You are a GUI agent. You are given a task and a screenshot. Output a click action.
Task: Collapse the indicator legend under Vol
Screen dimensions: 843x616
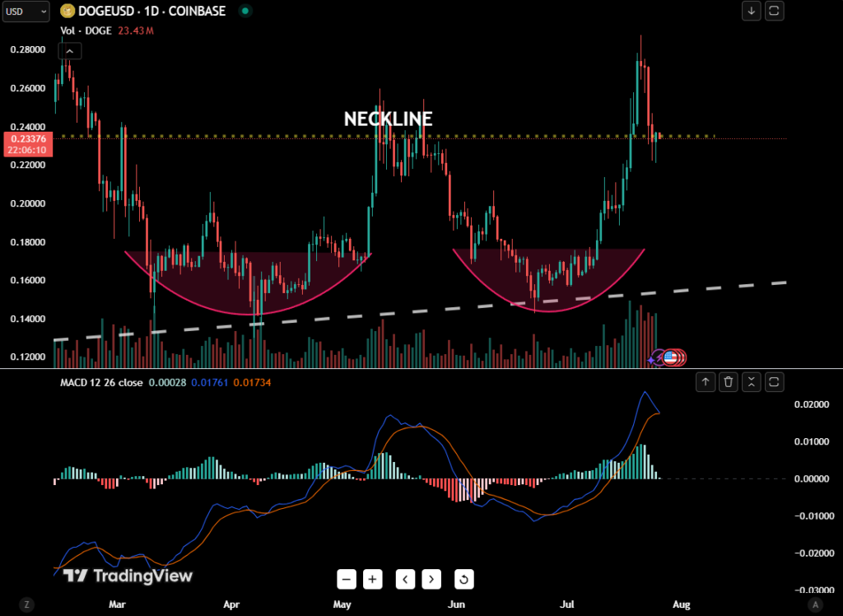(69, 51)
